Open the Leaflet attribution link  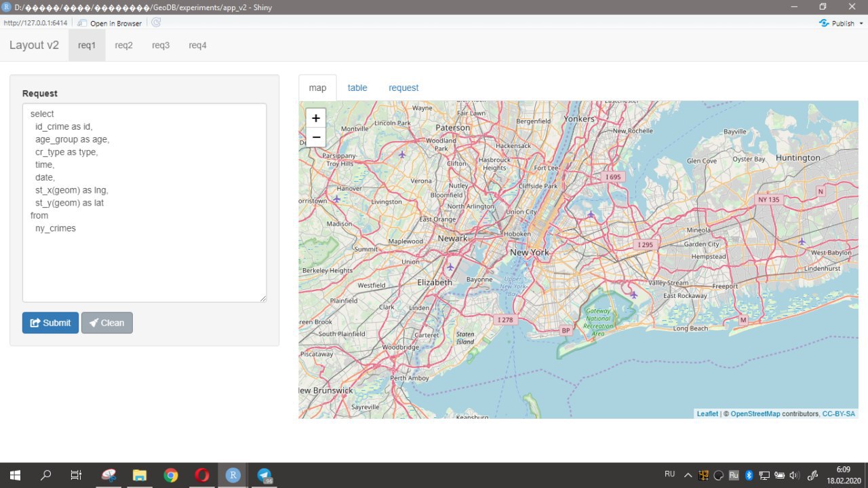(707, 413)
